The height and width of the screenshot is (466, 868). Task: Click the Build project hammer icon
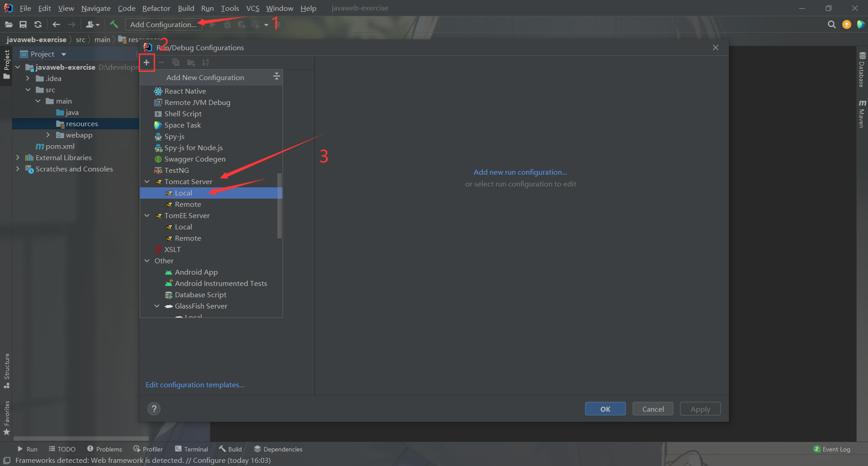pyautogui.click(x=114, y=24)
